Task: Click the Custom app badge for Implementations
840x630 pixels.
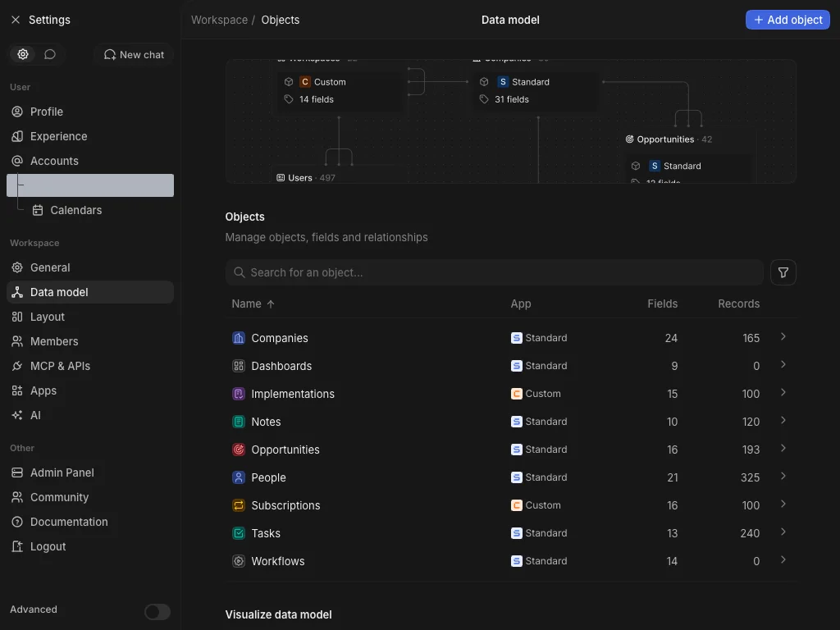Action: [536, 394]
